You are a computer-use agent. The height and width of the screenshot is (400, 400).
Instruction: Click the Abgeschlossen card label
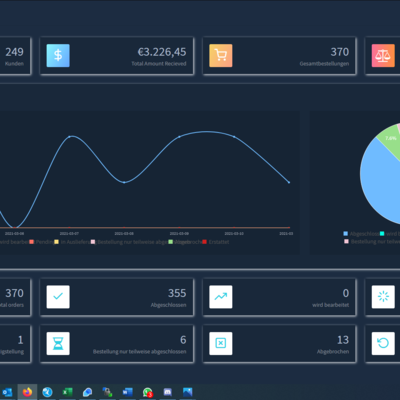[168, 305]
